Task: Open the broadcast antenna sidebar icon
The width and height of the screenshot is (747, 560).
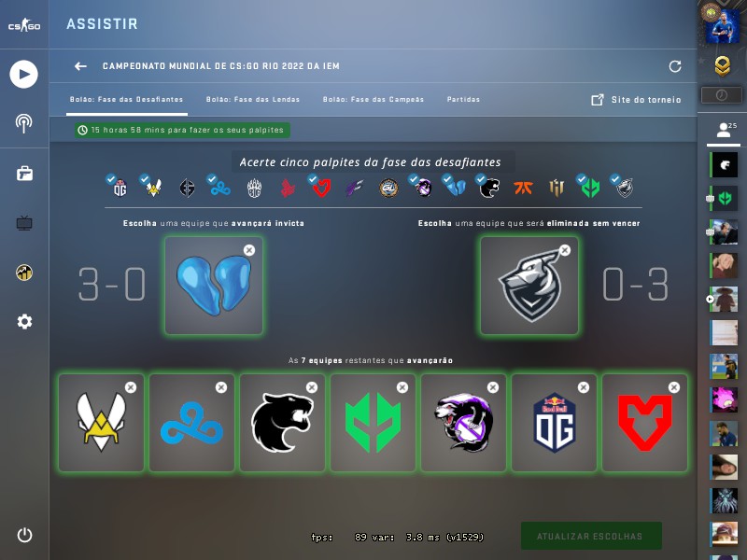Action: click(x=24, y=123)
